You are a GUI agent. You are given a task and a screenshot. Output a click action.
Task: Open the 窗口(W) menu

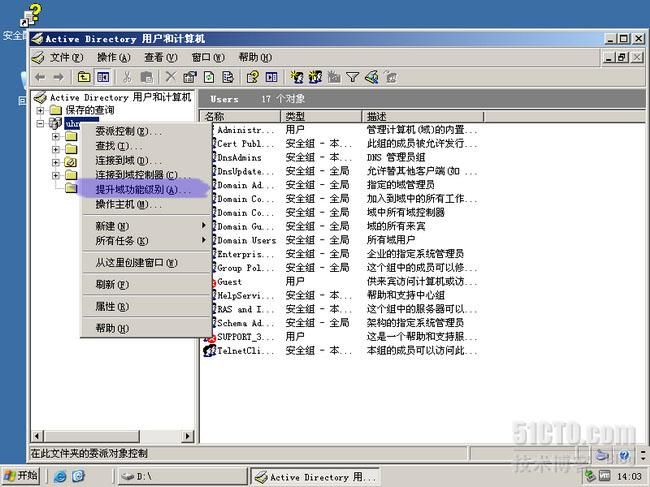coord(208,58)
